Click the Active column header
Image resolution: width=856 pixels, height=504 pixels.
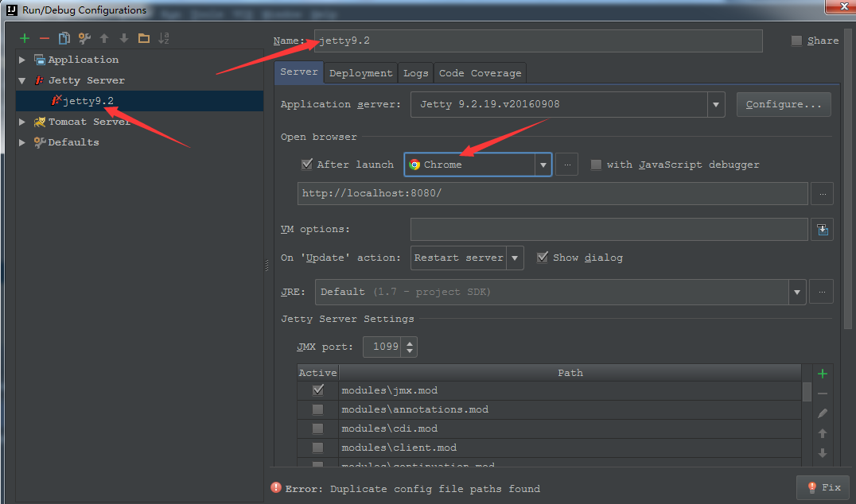pos(317,373)
